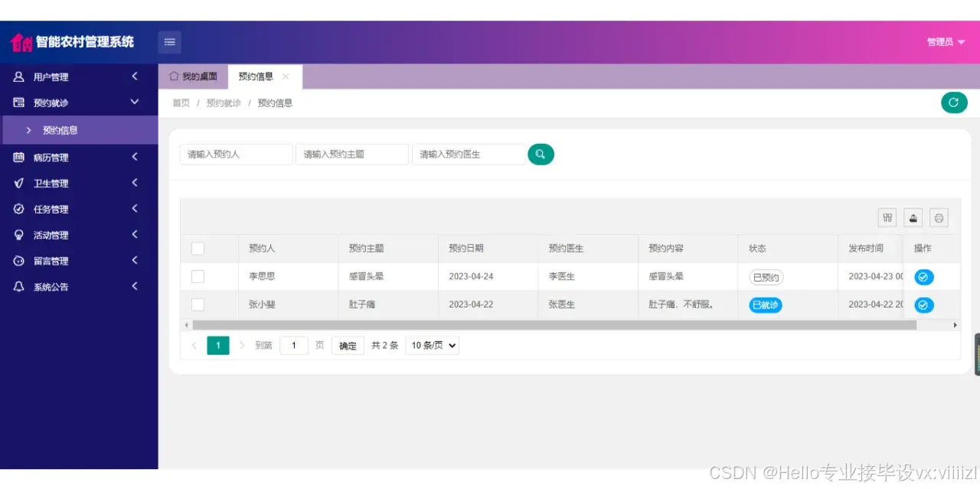Click the page number jump input box
Screen dimensions: 980x489
tap(294, 346)
